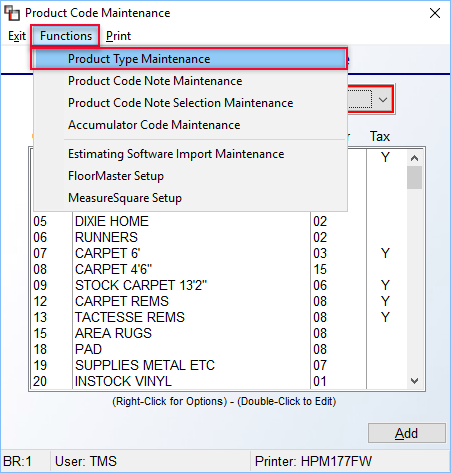This screenshot has width=451, height=473.
Task: Select the STOCK CARPET 13'2" row
Action: [x=219, y=285]
